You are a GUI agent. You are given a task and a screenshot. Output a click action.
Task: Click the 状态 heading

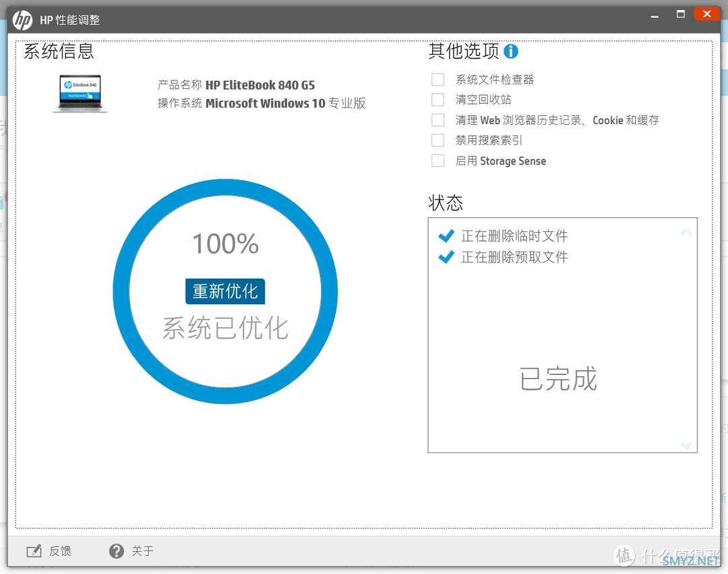click(446, 203)
